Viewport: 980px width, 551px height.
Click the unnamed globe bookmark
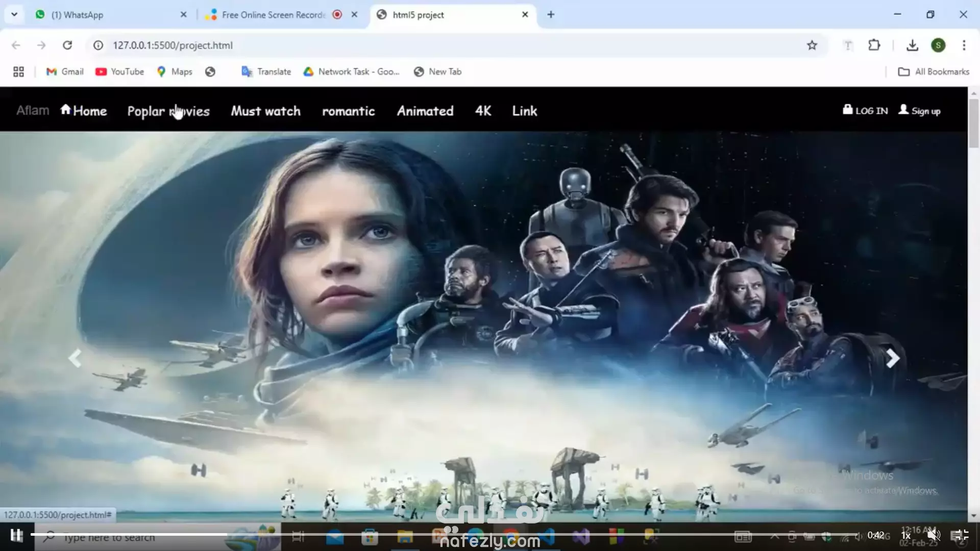pyautogui.click(x=210, y=72)
